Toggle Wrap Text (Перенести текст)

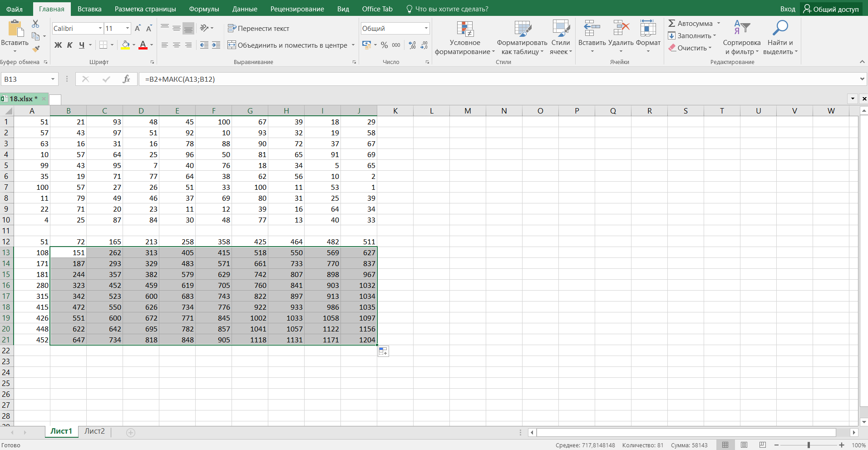pyautogui.click(x=258, y=28)
